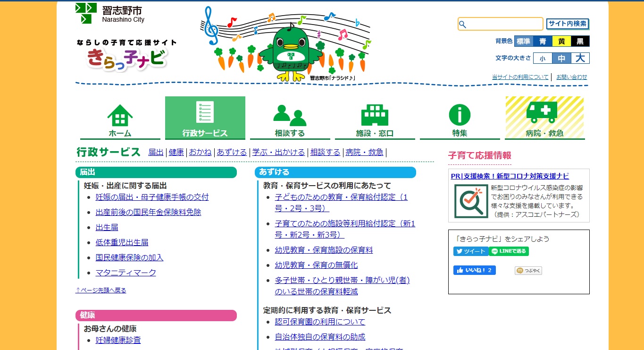Click ↑ページ先頭へ戻る link
Screen dimensions: 644x350
(x=100, y=290)
